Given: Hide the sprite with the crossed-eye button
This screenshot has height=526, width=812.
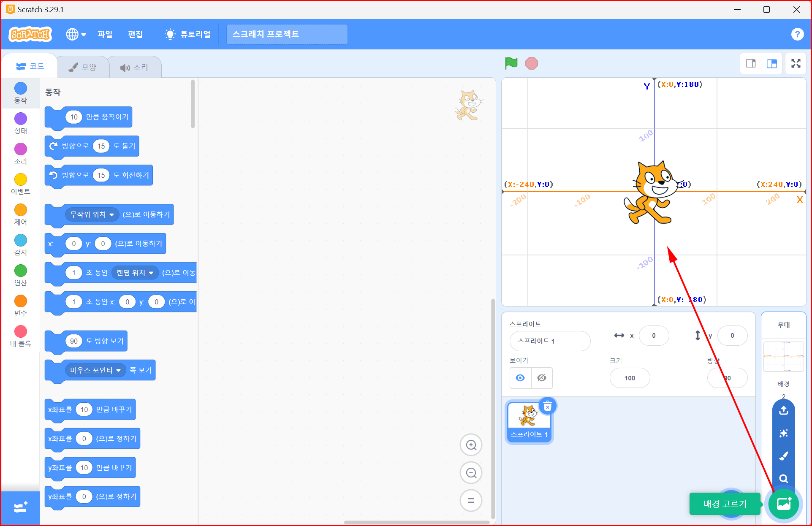Looking at the screenshot, I should click(x=542, y=378).
